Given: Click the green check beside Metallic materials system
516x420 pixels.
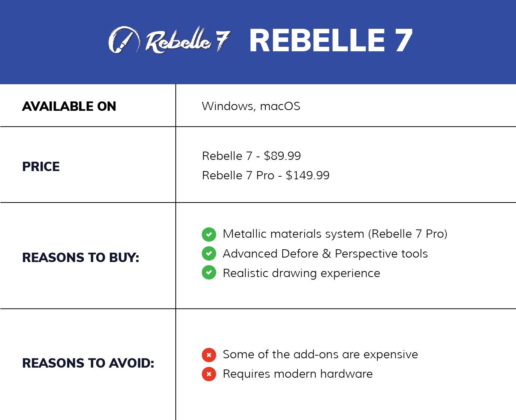Looking at the screenshot, I should pyautogui.click(x=209, y=235).
